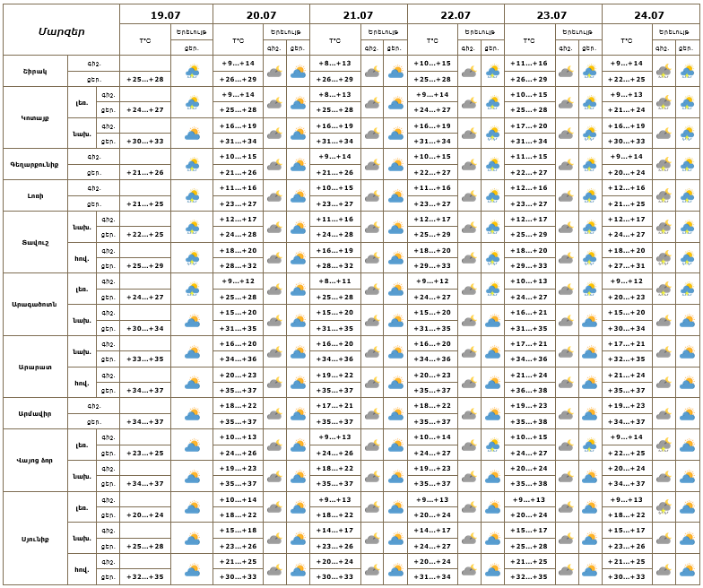Viewport: 703px width, 588px height.
Task: Select the Տավուշ region label
Action: pos(35,242)
